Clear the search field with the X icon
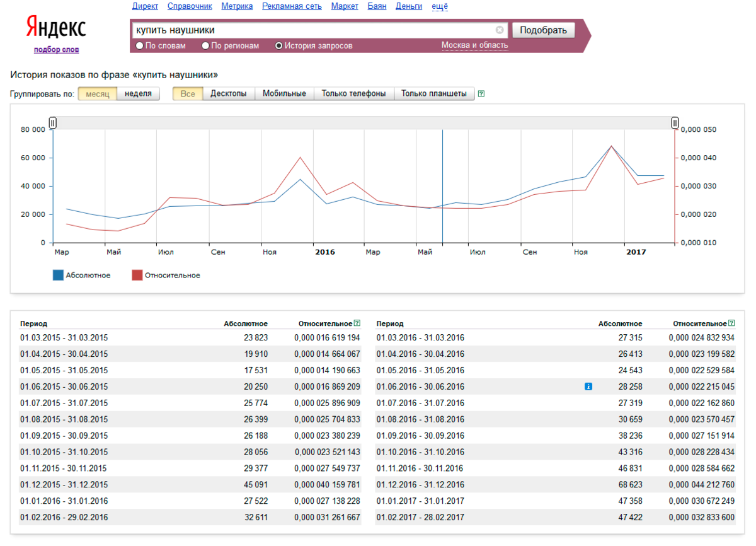Image resolution: width=756 pixels, height=546 pixels. click(x=500, y=30)
